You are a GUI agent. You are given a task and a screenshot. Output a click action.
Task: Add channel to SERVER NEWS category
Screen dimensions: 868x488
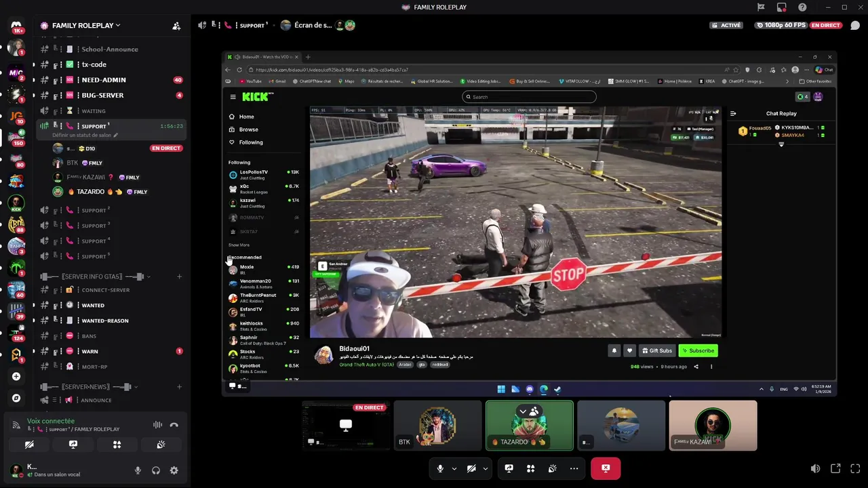(179, 387)
